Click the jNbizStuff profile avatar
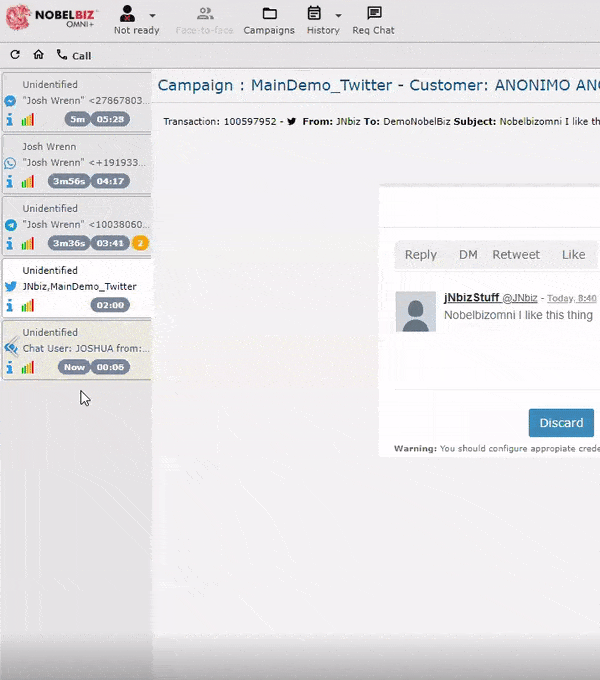 tap(416, 312)
